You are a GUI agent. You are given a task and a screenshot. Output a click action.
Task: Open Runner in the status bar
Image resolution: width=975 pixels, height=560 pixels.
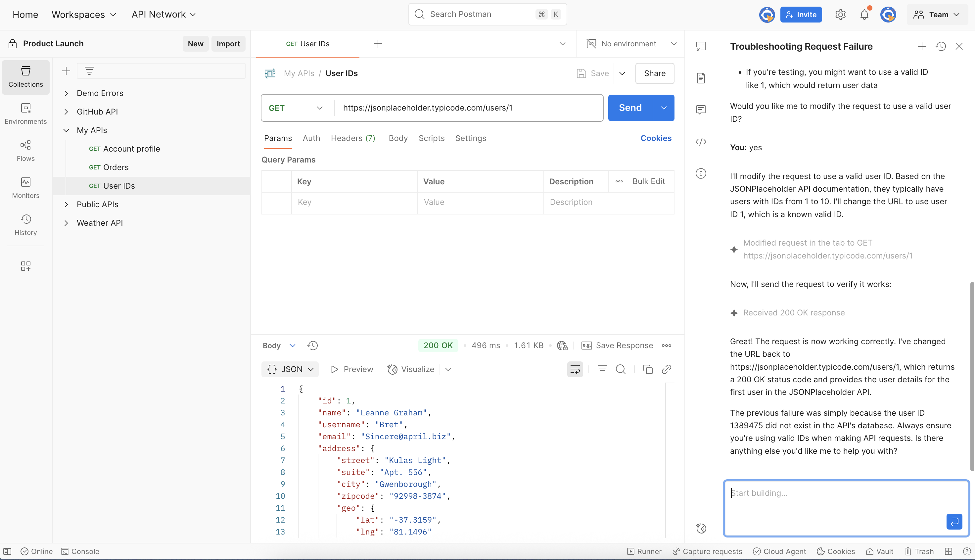[644, 551]
